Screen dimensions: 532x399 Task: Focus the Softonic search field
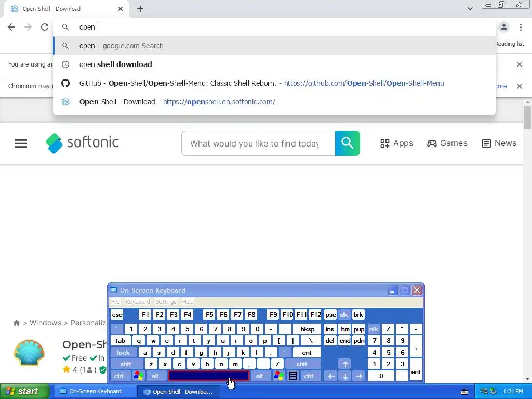(x=258, y=143)
